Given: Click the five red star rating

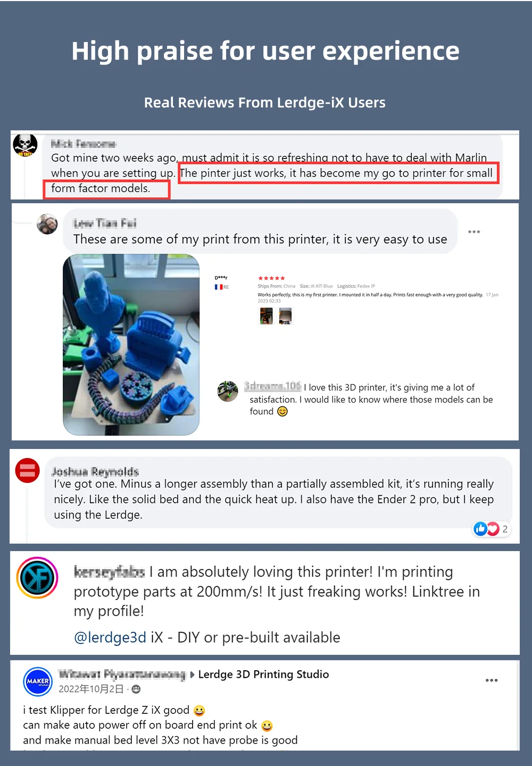Looking at the screenshot, I should tap(271, 278).
